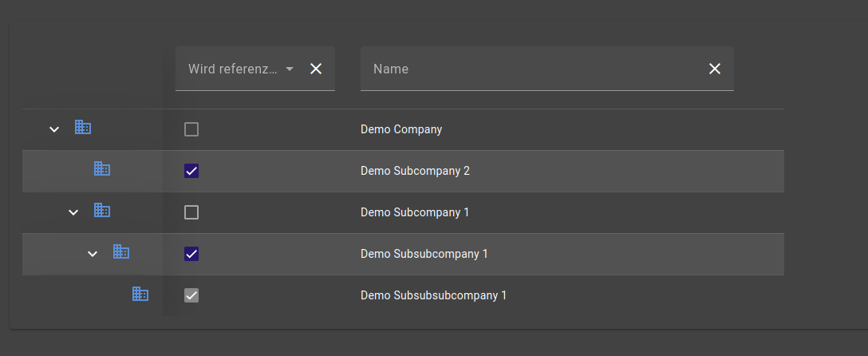Screen dimensions: 868x356
Task: Click the building icon for Demo Subsubcompany 1
Action: pos(121,251)
